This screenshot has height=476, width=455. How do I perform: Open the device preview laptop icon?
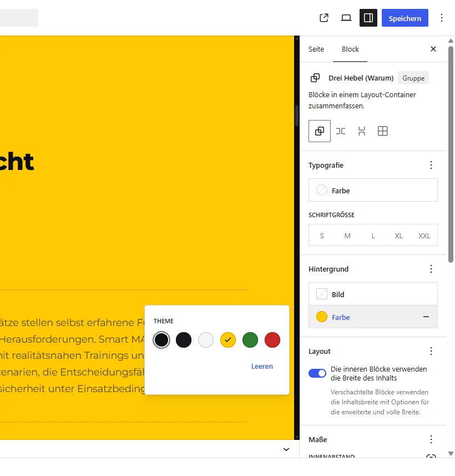click(x=346, y=18)
